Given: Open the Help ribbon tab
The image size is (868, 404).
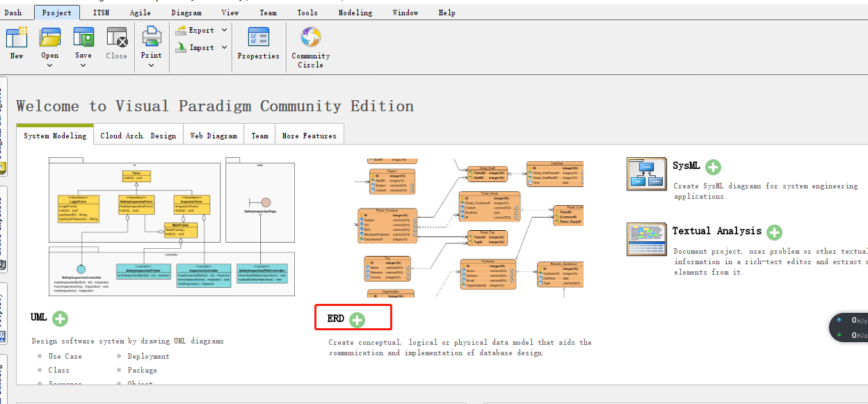Looking at the screenshot, I should pos(447,13).
